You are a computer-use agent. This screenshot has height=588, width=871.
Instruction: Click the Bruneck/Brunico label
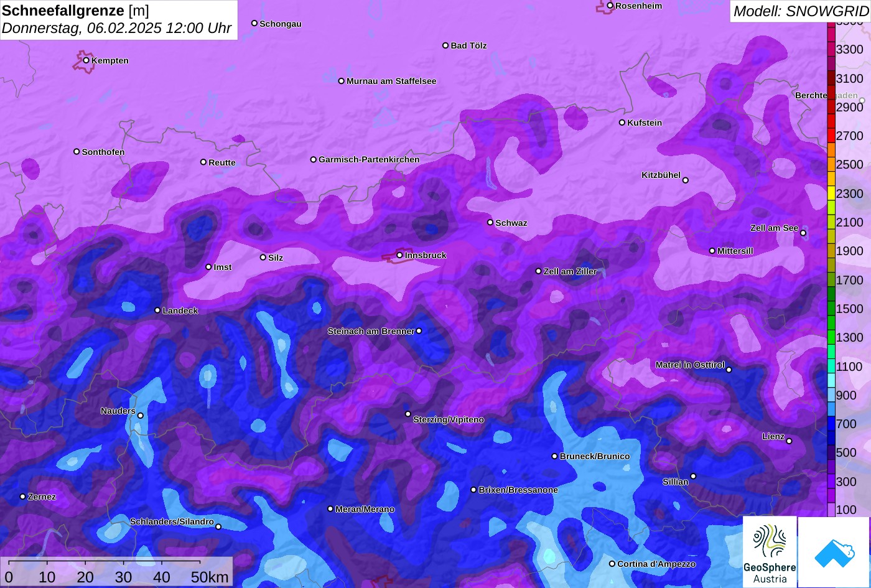pos(595,456)
